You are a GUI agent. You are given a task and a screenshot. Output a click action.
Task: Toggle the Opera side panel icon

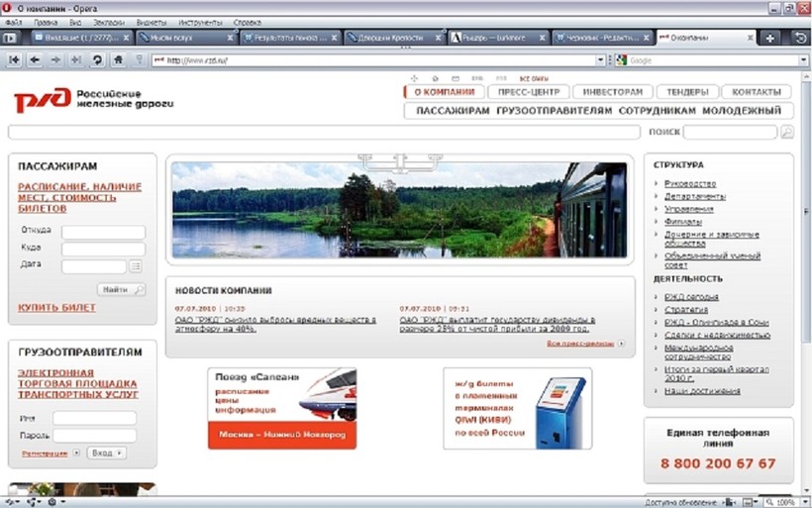(12, 38)
